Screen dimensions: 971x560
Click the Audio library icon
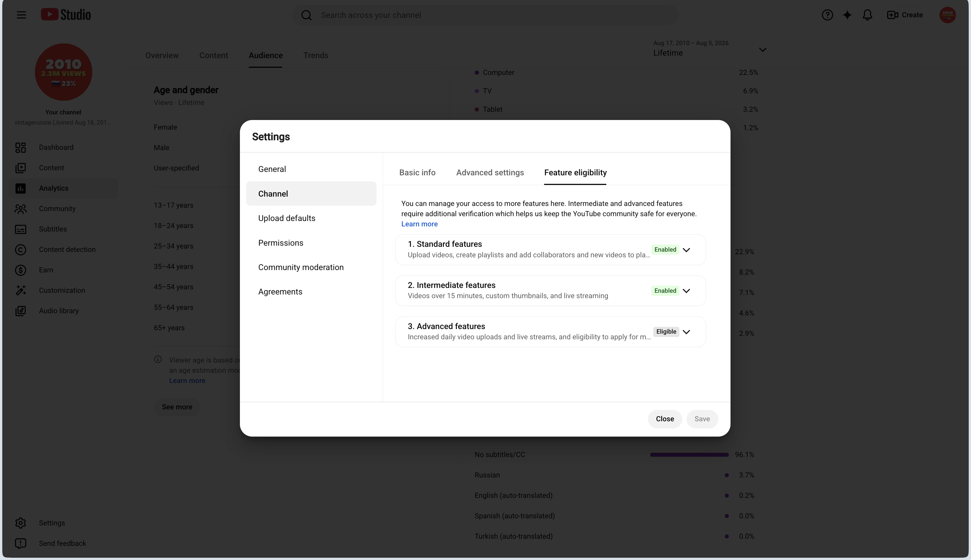tap(20, 311)
